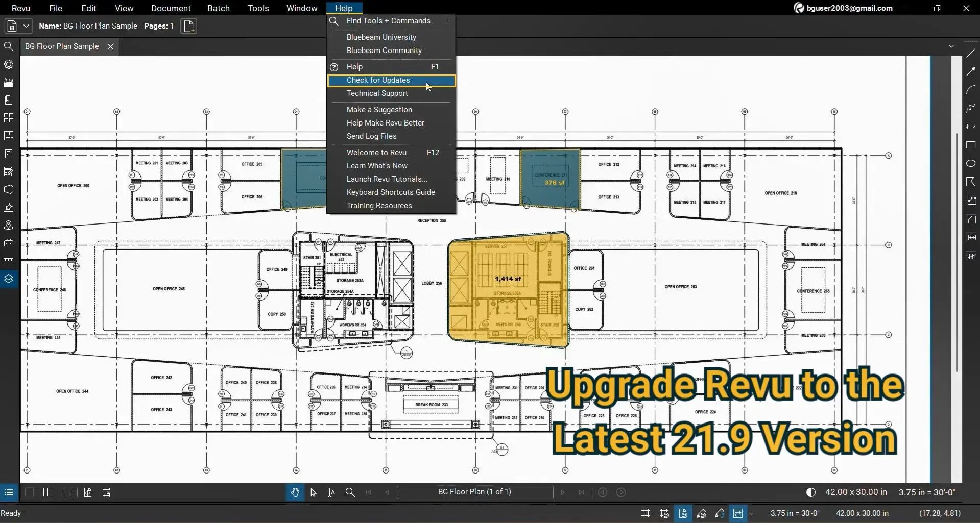Open the 3D Model Tree panel
This screenshot has width=980, height=523.
(9, 189)
